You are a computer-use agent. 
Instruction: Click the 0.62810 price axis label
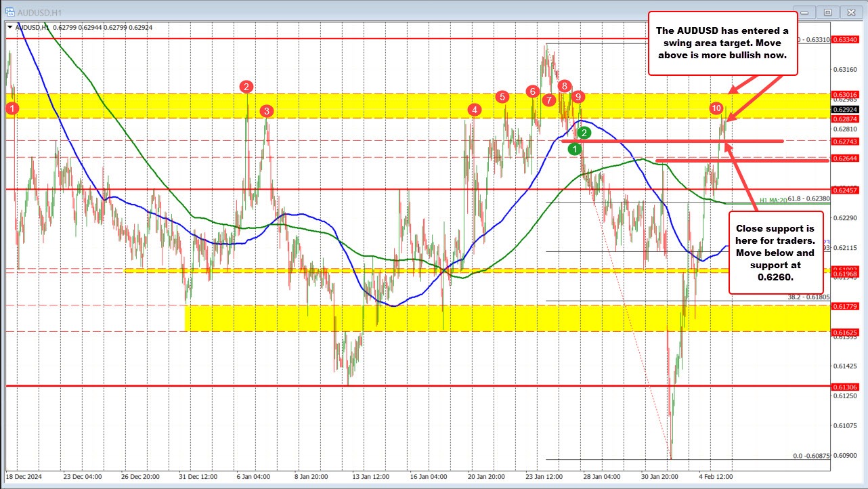click(845, 129)
